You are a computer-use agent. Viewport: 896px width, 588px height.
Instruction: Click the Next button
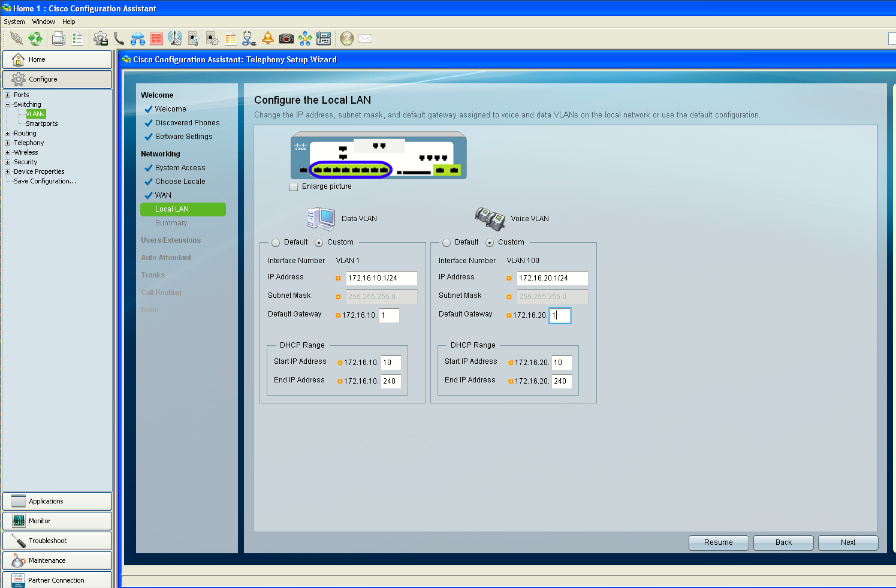(848, 542)
